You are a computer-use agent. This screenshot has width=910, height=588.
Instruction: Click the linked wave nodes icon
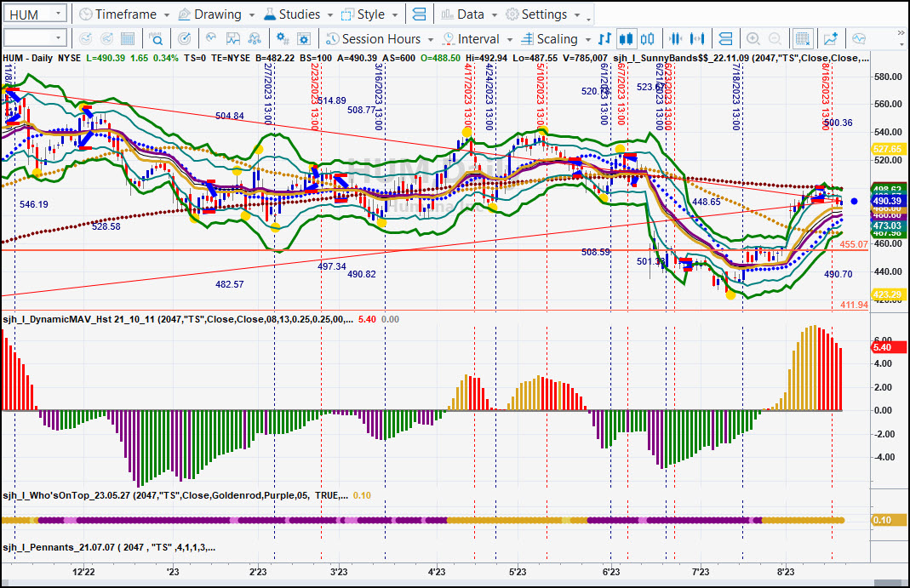tap(255, 39)
